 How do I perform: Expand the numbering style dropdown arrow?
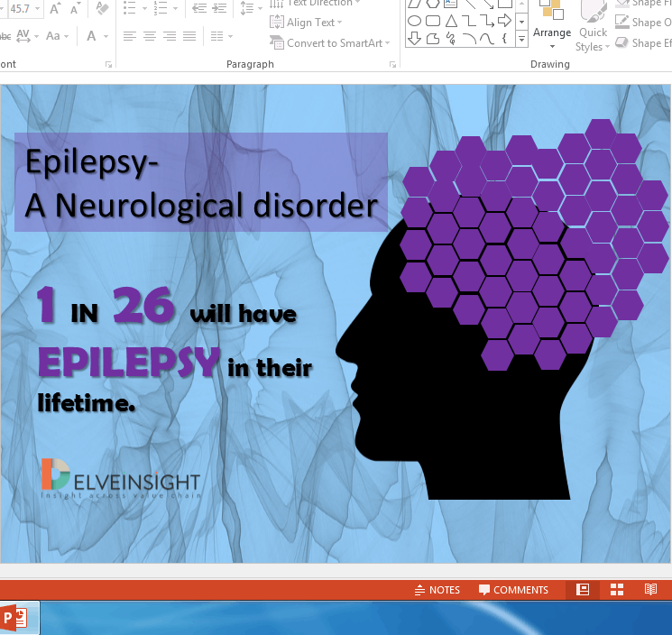pos(175,9)
